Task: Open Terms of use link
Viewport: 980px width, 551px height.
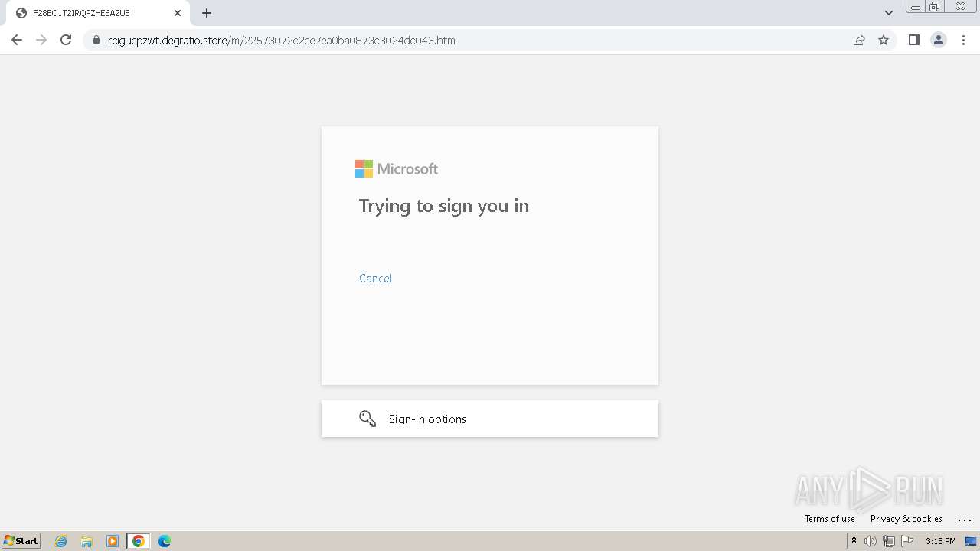Action: click(x=830, y=519)
